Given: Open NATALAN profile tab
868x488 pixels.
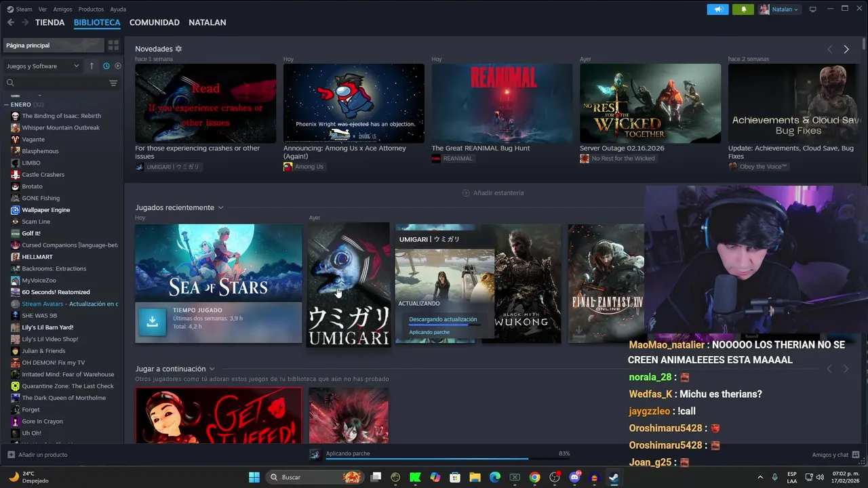Looking at the screenshot, I should coord(208,22).
